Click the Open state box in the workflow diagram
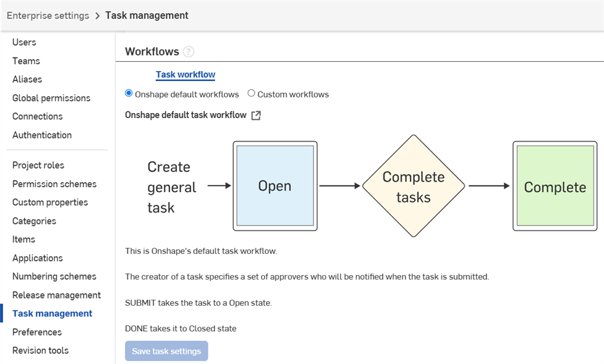The width and height of the screenshot is (604, 364). (274, 185)
